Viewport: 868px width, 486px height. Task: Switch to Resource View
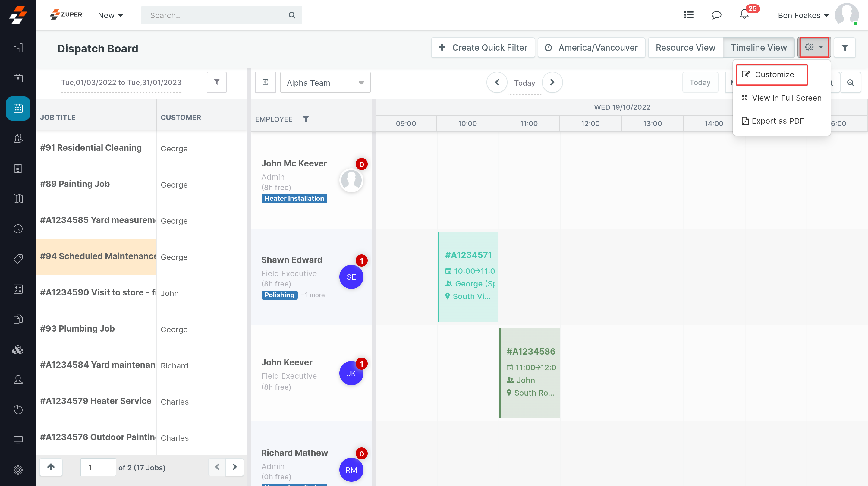(685, 48)
